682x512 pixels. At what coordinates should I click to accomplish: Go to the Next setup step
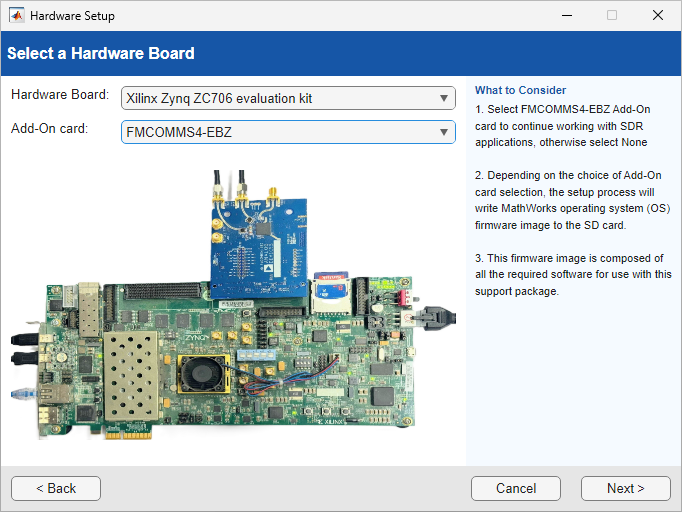click(625, 488)
